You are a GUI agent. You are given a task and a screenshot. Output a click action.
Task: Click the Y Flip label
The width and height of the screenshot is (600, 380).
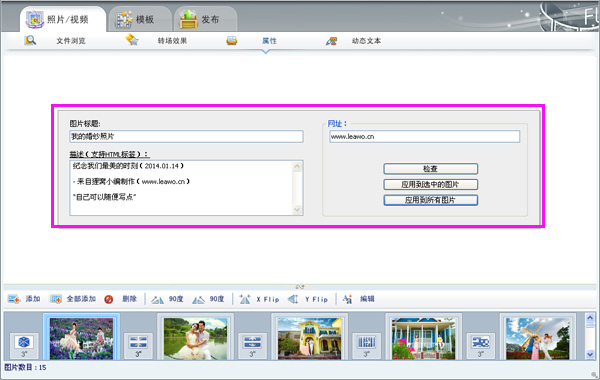(316, 299)
